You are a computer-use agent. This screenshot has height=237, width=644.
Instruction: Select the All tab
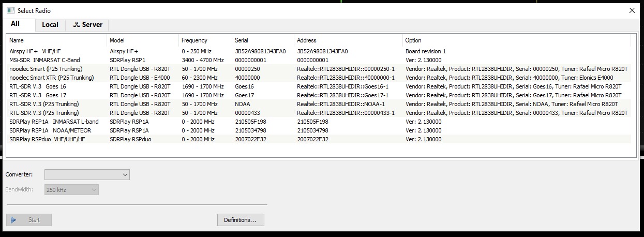pyautogui.click(x=16, y=24)
